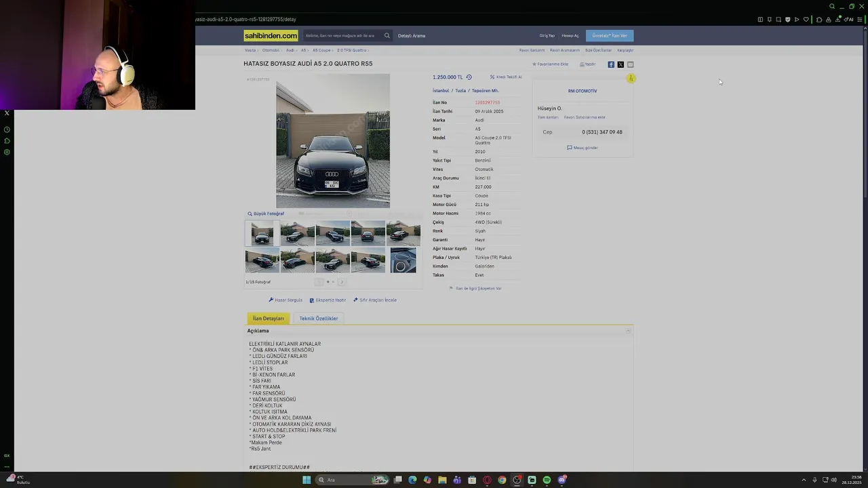Open Spotify from the taskbar
868x488 pixels.
[x=547, y=480]
